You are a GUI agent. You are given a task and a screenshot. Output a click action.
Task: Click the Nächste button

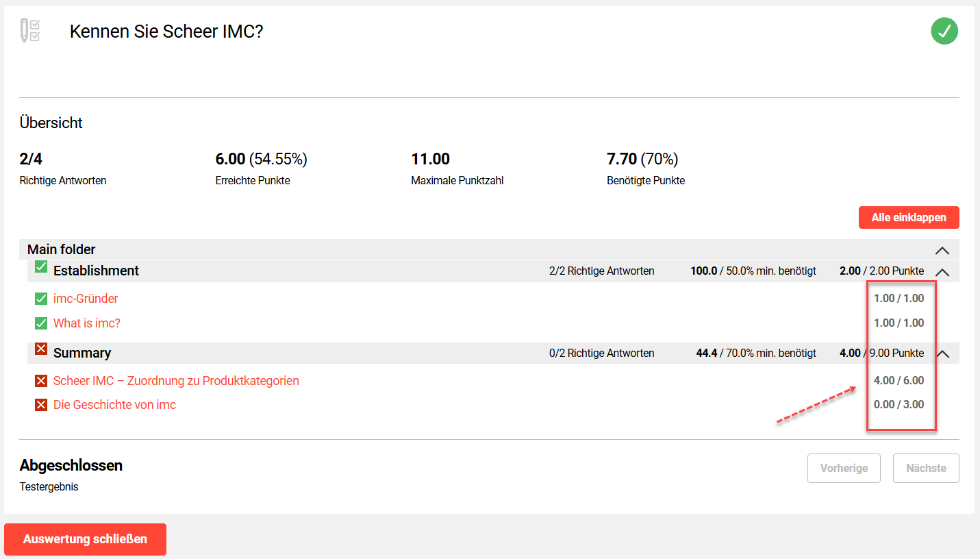click(926, 469)
